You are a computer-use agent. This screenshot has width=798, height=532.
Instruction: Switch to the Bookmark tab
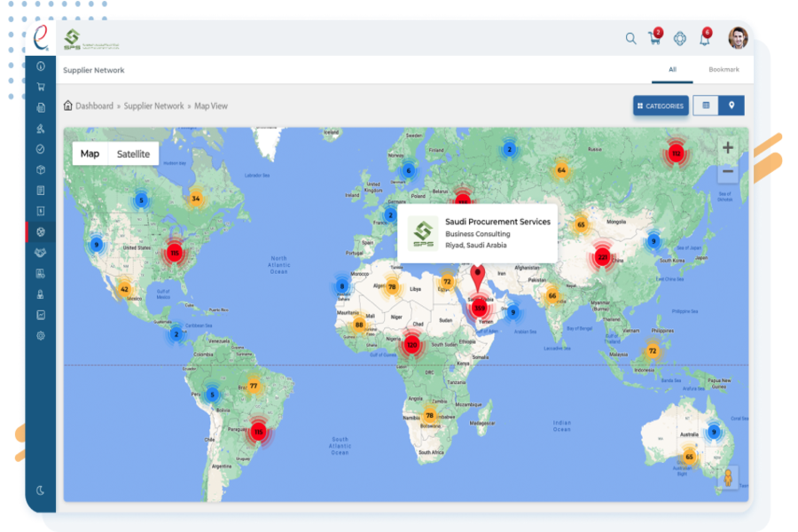pos(724,69)
